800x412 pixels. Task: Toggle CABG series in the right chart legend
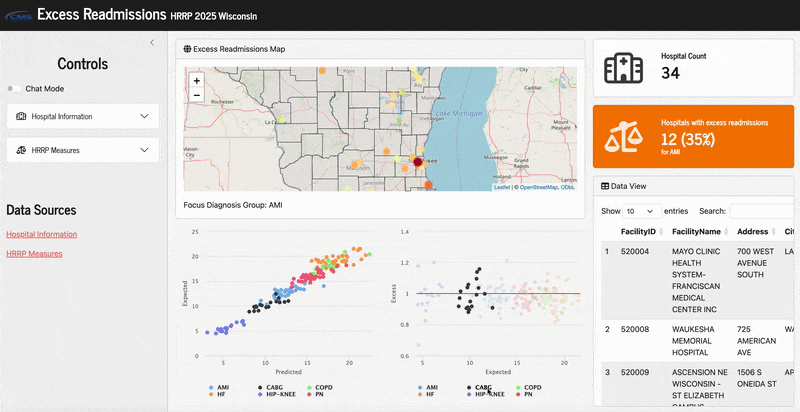[x=476, y=387]
